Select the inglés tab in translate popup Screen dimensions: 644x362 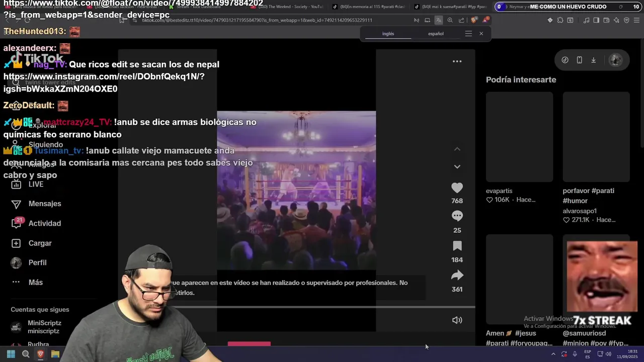[388, 34]
